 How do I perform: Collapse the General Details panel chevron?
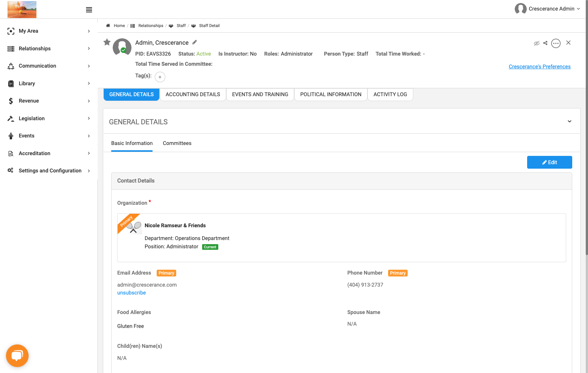[x=570, y=121]
